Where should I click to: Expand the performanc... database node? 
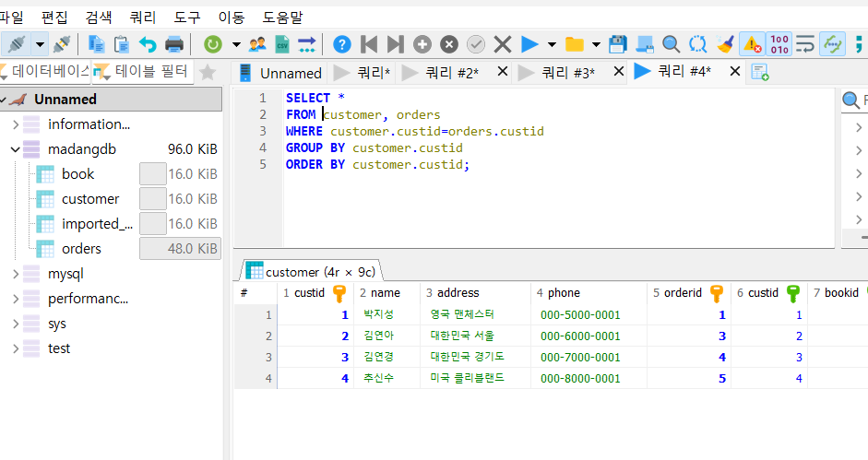tap(16, 299)
